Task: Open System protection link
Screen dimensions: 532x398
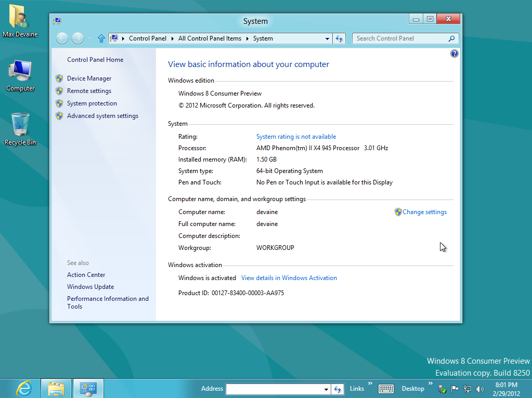Action: (92, 103)
